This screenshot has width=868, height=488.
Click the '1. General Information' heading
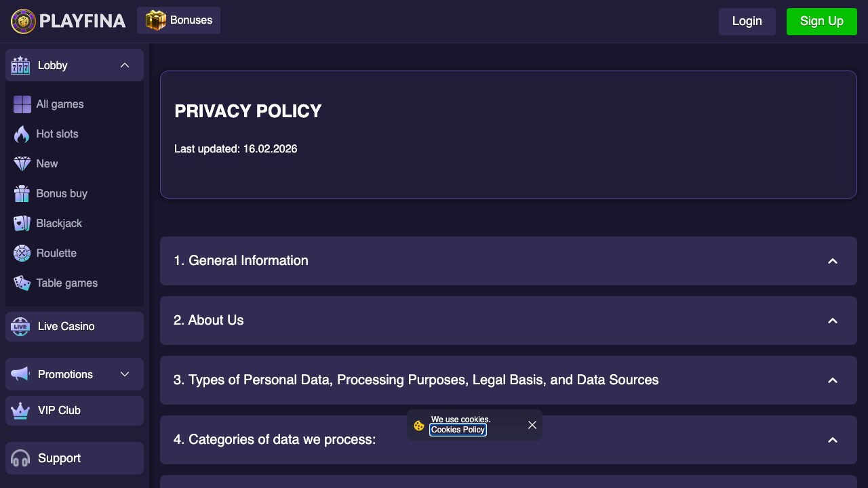click(x=241, y=261)
